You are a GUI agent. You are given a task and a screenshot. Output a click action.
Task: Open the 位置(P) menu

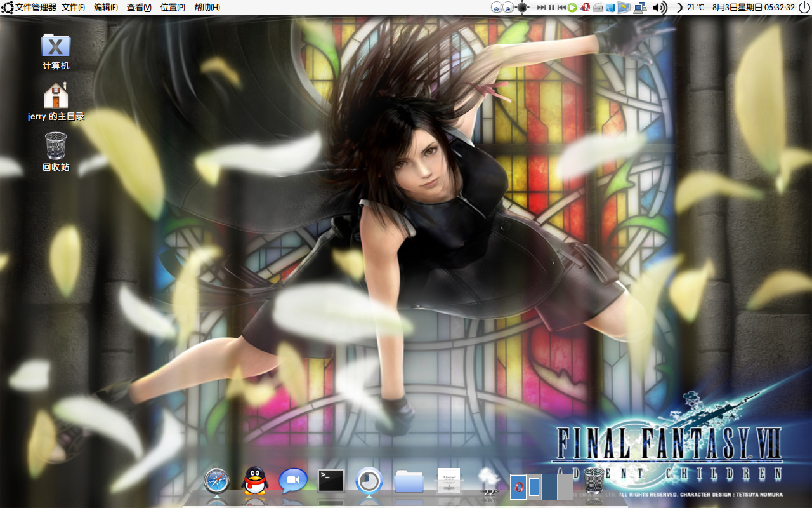pos(173,8)
